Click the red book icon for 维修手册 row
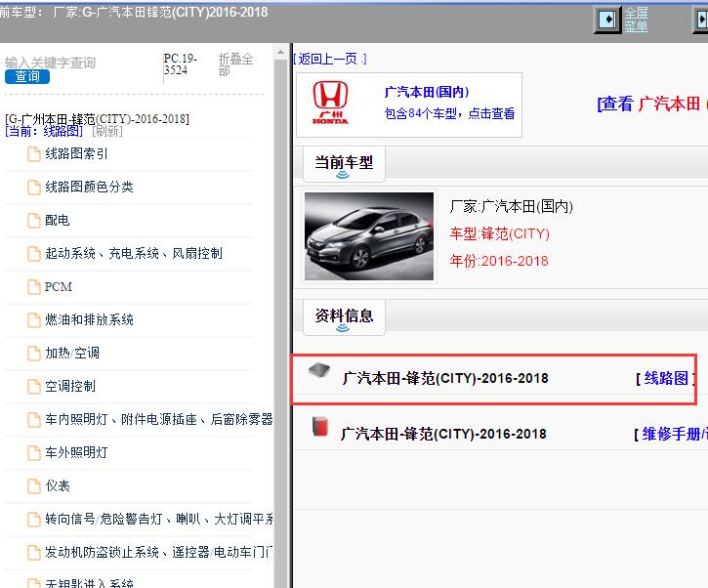The height and width of the screenshot is (588, 708). point(320,427)
